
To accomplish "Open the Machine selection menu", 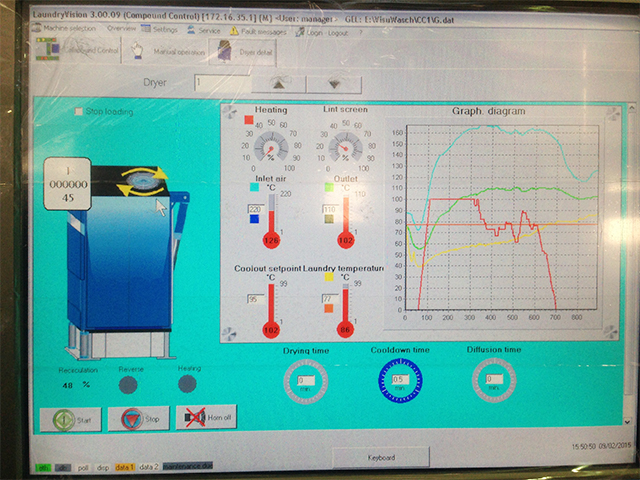I will click(x=64, y=28).
